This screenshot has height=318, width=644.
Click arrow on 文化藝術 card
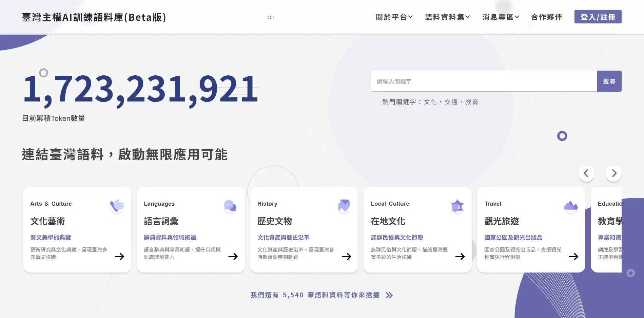pyautogui.click(x=119, y=257)
